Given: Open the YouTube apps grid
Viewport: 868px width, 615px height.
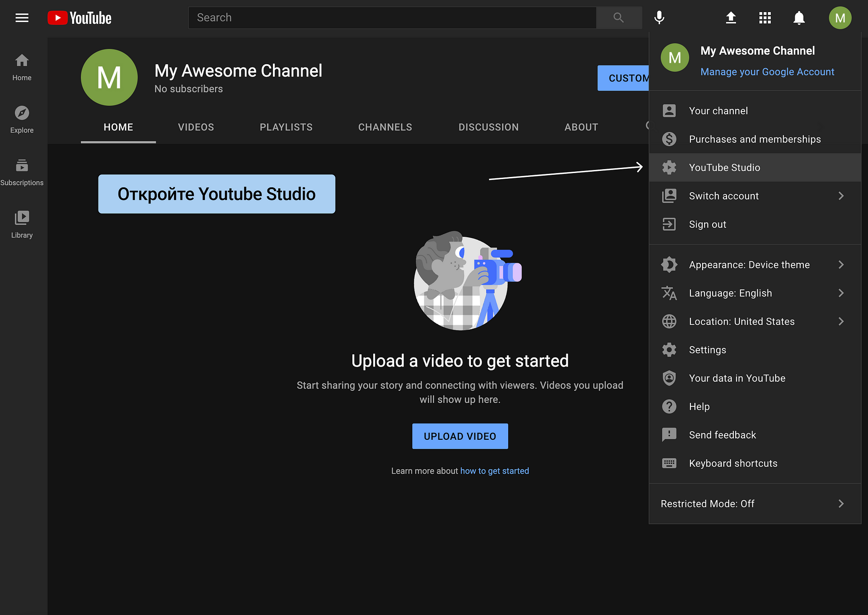Looking at the screenshot, I should (x=765, y=18).
